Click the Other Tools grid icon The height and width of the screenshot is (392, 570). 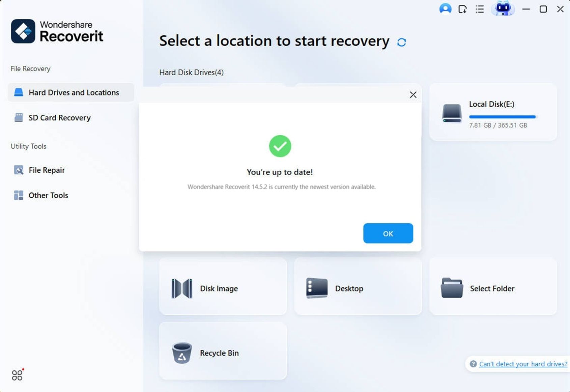(19, 195)
